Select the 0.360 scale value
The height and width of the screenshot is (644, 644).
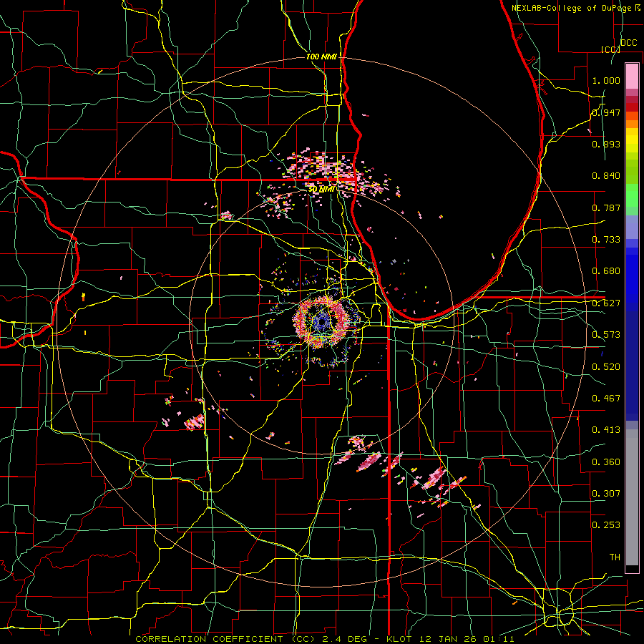click(606, 462)
